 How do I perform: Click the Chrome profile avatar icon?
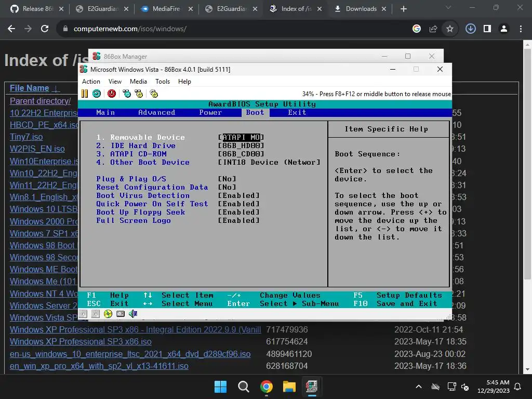504,29
